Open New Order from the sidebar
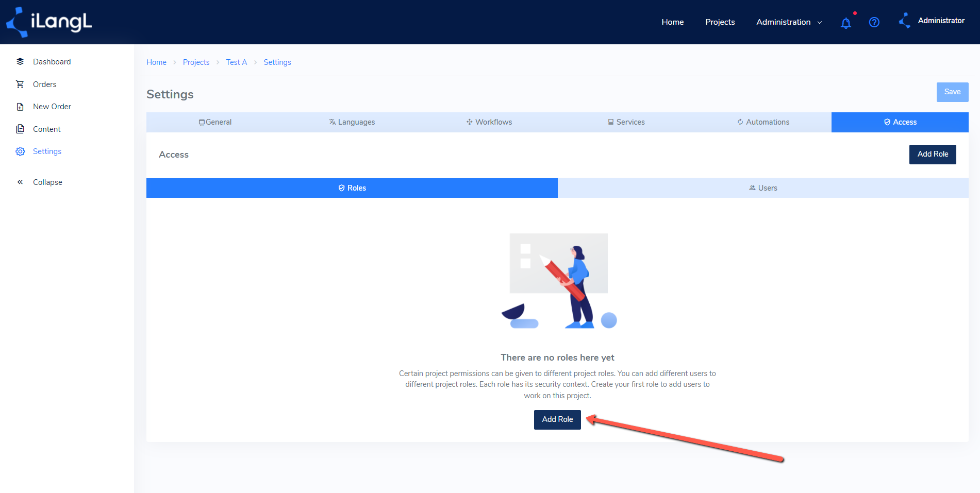Screen dimensions: 980x493 pyautogui.click(x=52, y=107)
